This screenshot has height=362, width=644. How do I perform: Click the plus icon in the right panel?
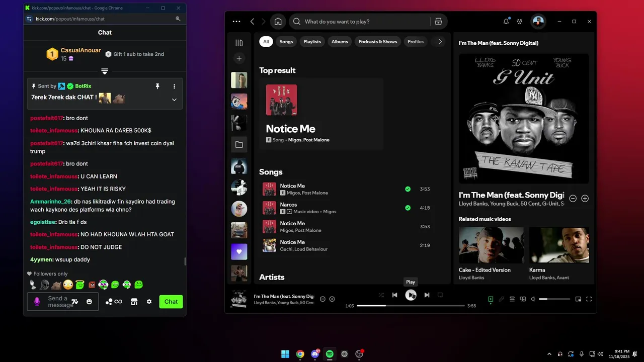(585, 199)
